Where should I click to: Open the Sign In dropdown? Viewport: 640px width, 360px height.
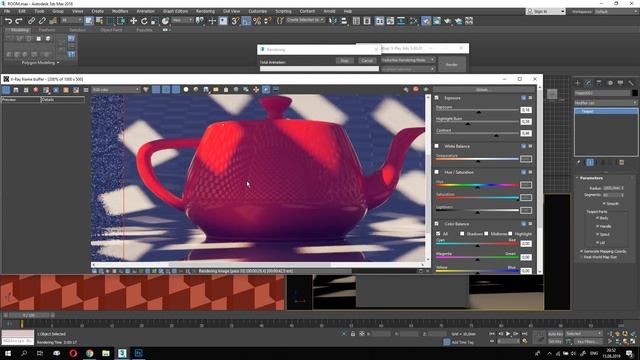(x=546, y=11)
